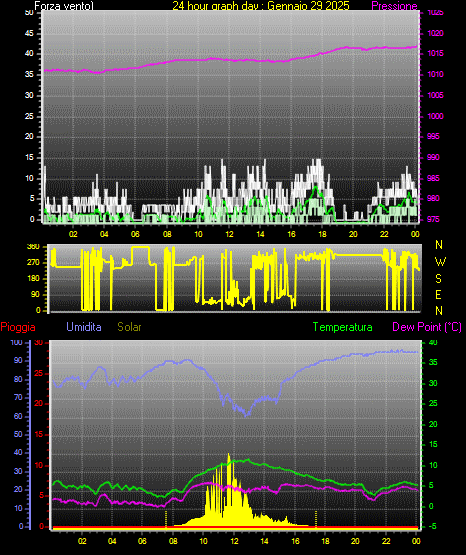
Task: Click green "-5" on the temperature axis
Action: pyautogui.click(x=433, y=526)
